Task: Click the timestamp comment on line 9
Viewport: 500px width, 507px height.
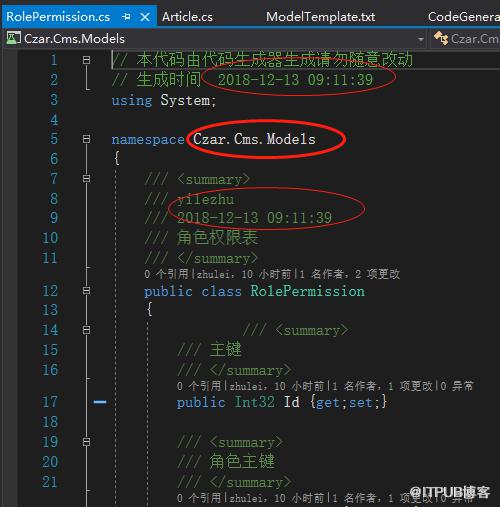Action: pos(254,218)
